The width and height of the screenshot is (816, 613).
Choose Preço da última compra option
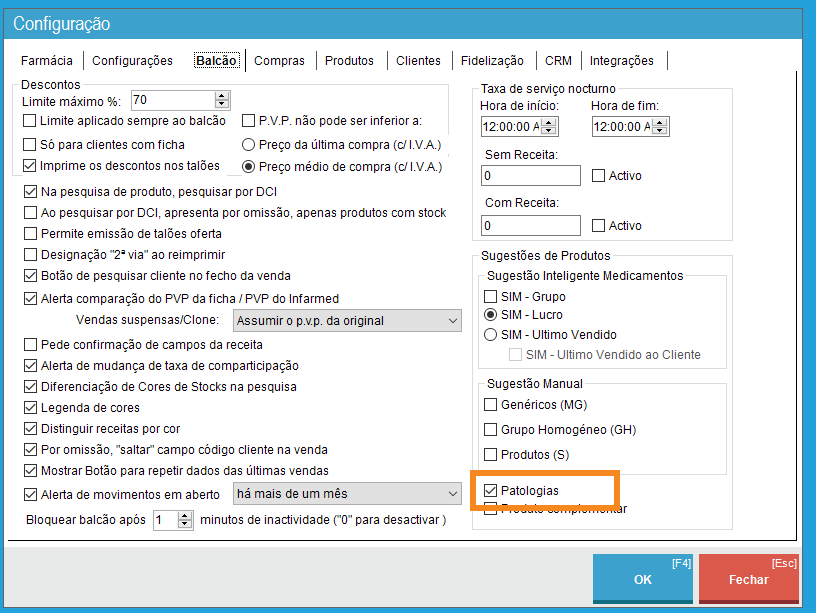(x=250, y=144)
